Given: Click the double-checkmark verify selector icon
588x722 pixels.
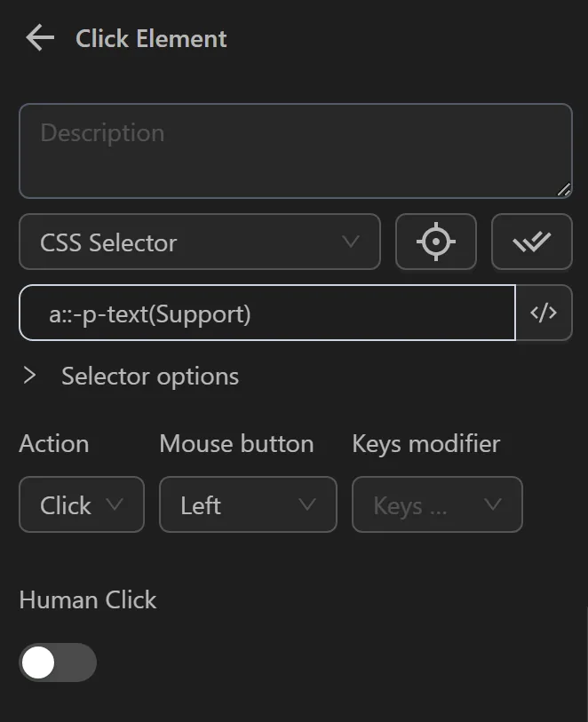Looking at the screenshot, I should tap(532, 242).
